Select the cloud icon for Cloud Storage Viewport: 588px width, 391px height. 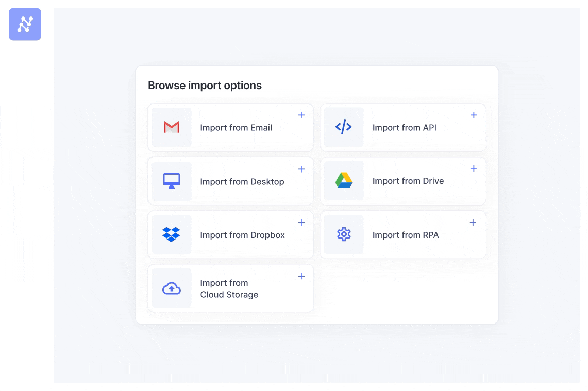click(x=171, y=288)
